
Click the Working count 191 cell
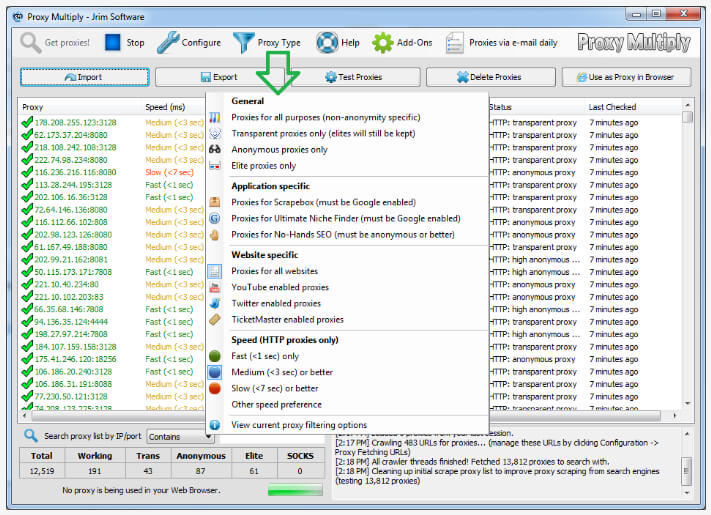(x=95, y=471)
